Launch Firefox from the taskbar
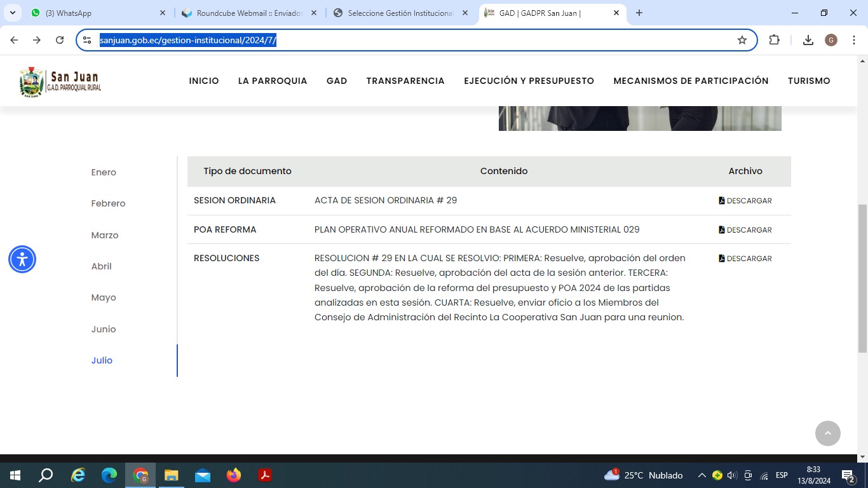Image resolution: width=868 pixels, height=488 pixels. coord(234,475)
